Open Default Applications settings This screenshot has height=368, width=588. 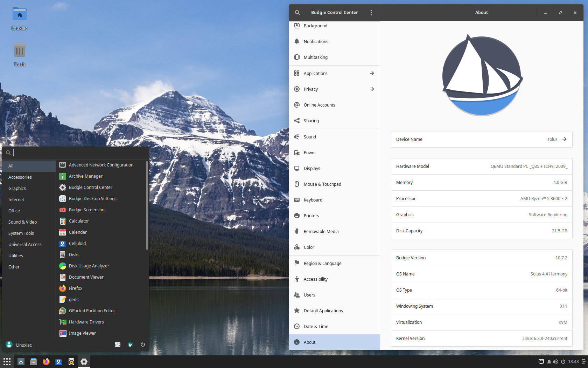334,311
